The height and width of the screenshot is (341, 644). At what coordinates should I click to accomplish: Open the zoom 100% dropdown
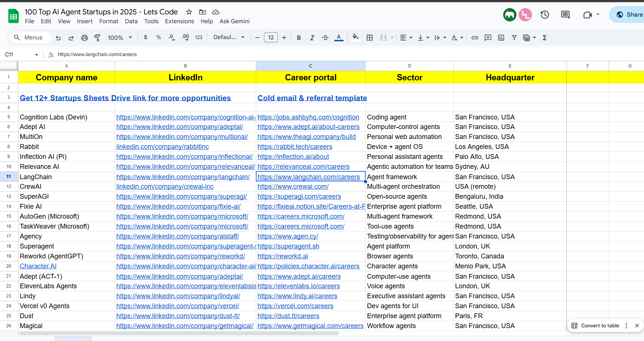click(120, 38)
